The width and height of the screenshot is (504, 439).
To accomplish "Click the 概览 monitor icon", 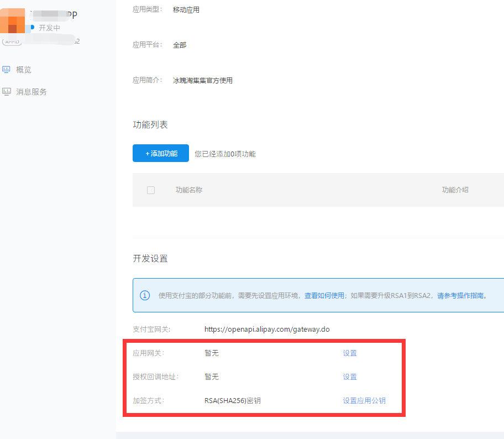I will (x=6, y=70).
